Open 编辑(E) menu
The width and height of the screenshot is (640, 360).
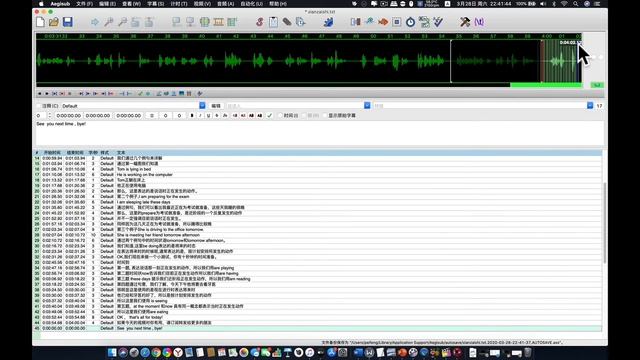[x=107, y=4]
